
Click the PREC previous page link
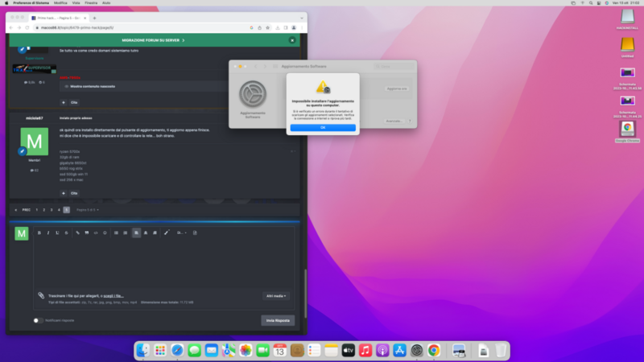[27, 210]
